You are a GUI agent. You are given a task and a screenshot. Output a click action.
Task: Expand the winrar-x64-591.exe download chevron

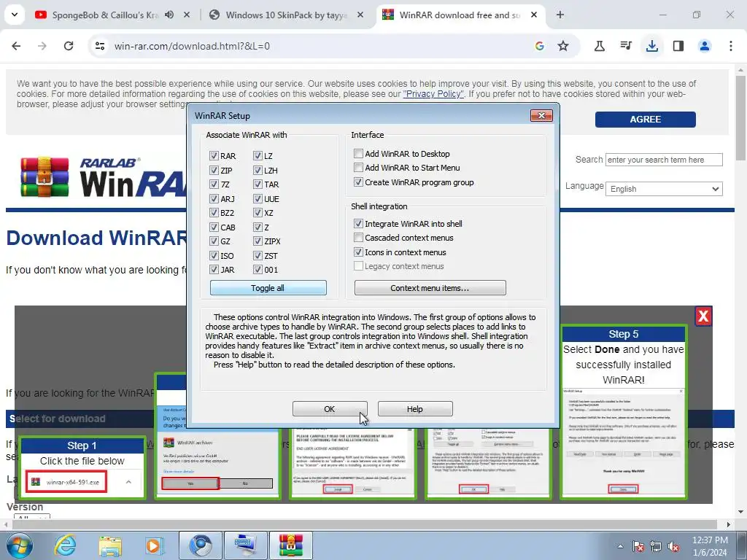coord(128,482)
